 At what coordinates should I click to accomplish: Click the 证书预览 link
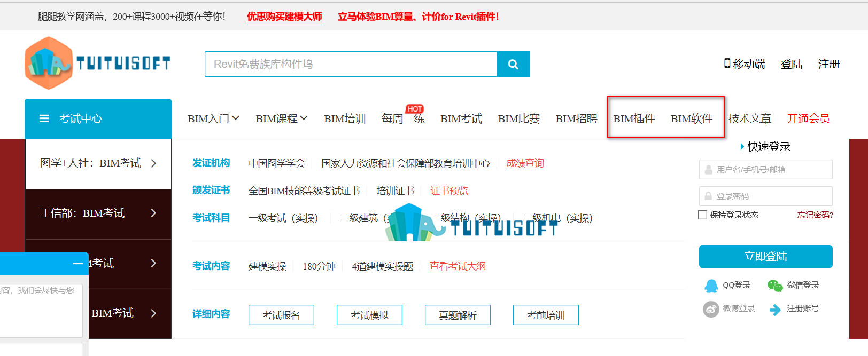[x=449, y=191]
